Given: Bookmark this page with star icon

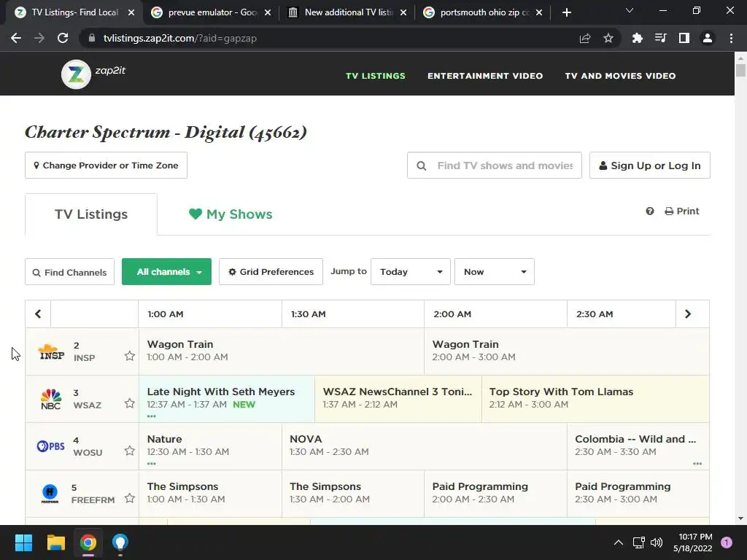Looking at the screenshot, I should pos(608,38).
